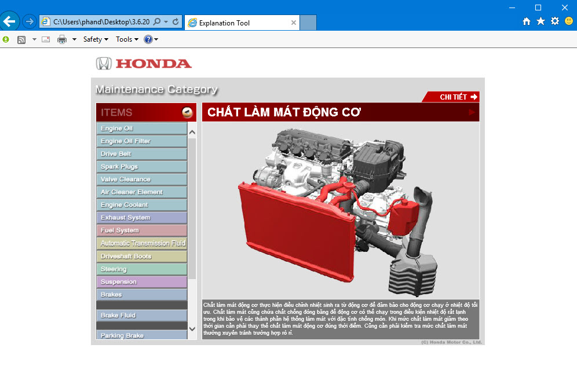This screenshot has width=577, height=392.
Task: Click the smiley feedback icon
Action: pos(569,21)
